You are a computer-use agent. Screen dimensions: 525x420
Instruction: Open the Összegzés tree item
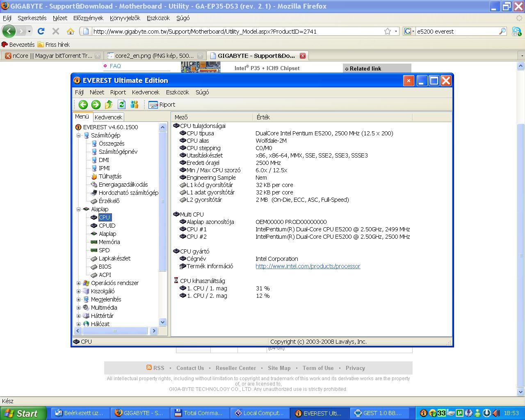pos(111,144)
